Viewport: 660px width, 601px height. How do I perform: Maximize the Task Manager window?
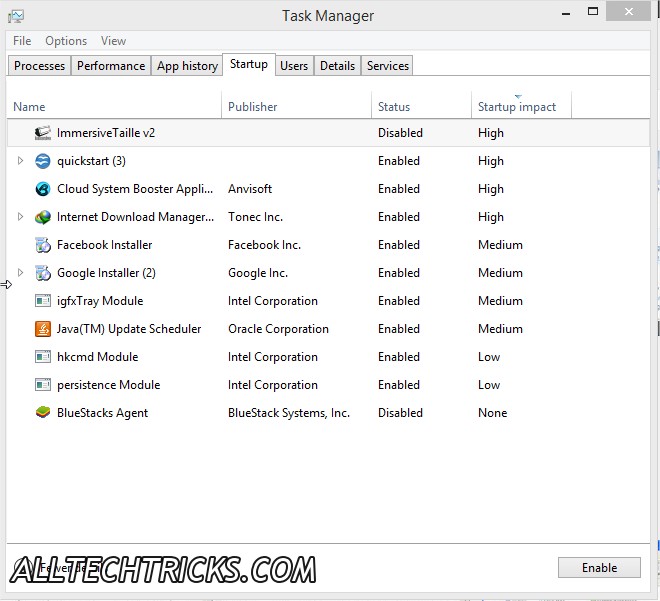[x=593, y=12]
